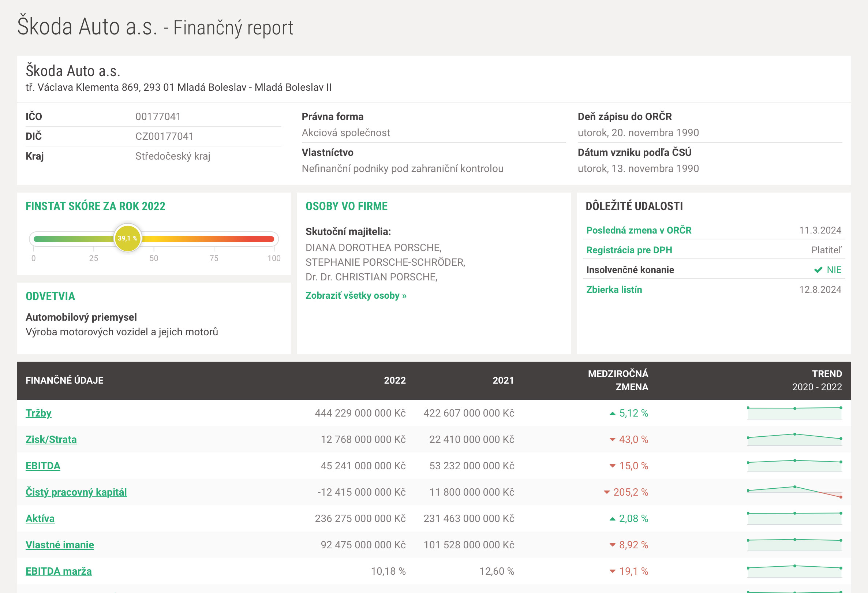Click the 39,1 % score marker
This screenshot has width=868, height=593.
pyautogui.click(x=128, y=238)
